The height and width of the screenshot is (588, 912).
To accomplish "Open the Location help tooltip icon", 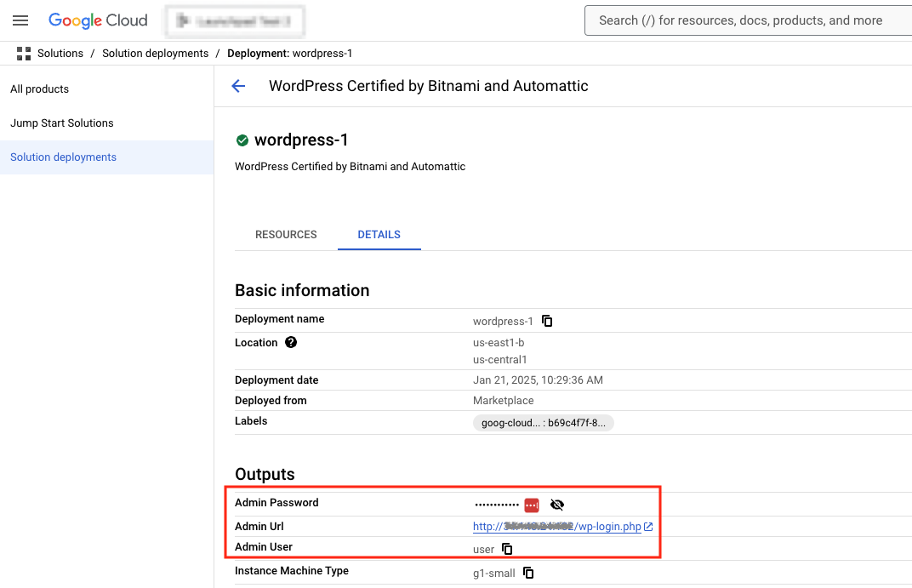I will [x=291, y=343].
